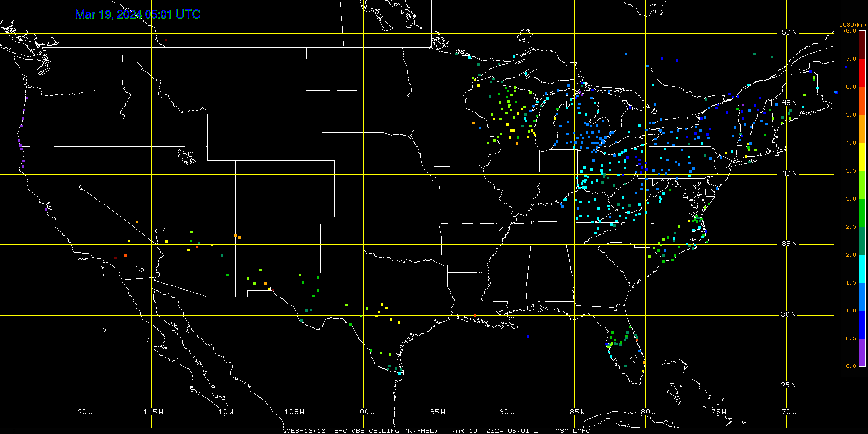Click the 105 W longitude label
The width and height of the screenshot is (868, 434).
pyautogui.click(x=294, y=412)
